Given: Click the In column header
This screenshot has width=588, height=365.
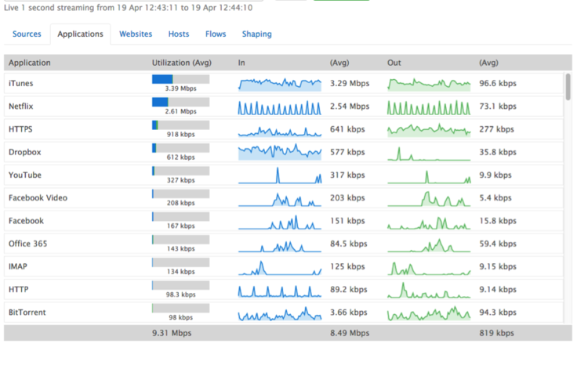Looking at the screenshot, I should tap(241, 63).
